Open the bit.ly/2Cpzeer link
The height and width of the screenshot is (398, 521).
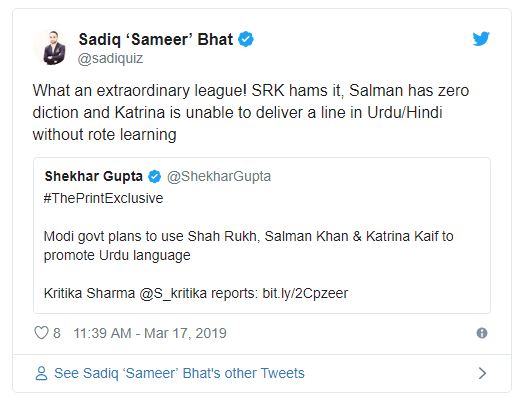305,293
